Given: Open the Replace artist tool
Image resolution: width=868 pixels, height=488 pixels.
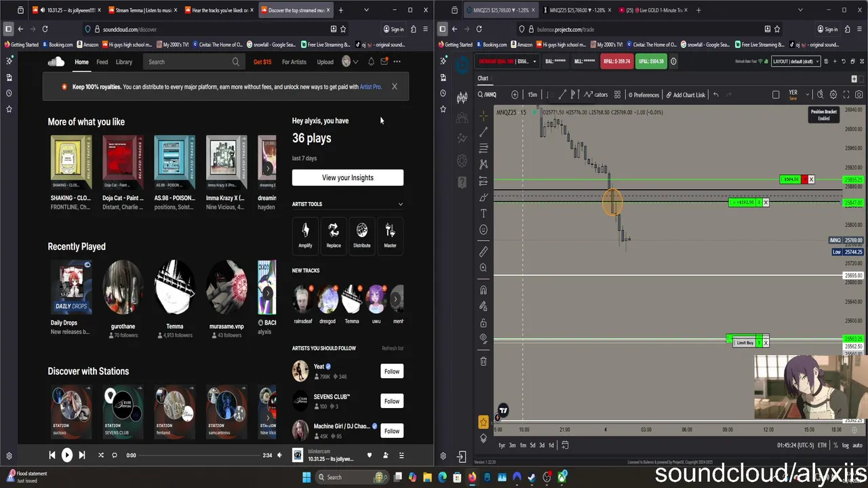Looking at the screenshot, I should [334, 235].
